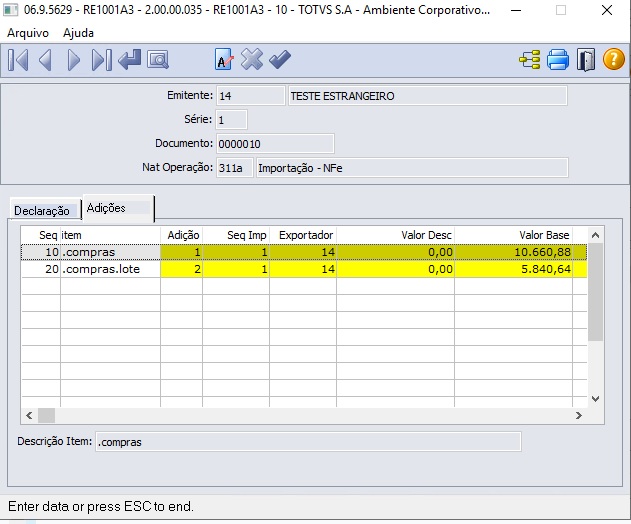631x524 pixels.
Task: Click the Adição column header
Action: [x=181, y=235]
